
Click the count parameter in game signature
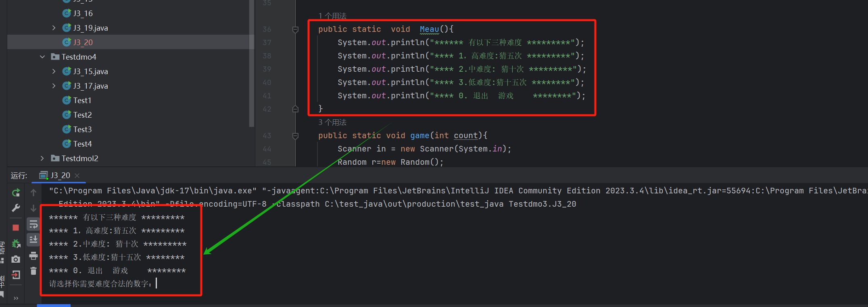pos(465,135)
